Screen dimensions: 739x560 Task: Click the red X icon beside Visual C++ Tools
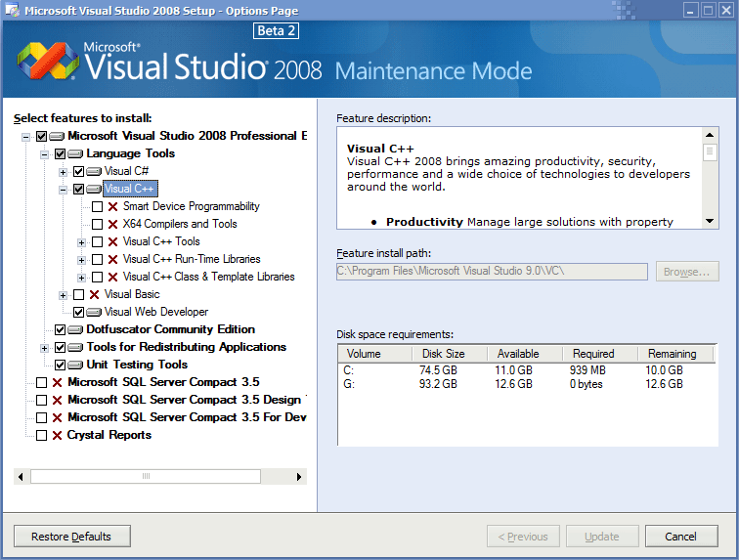coord(112,241)
